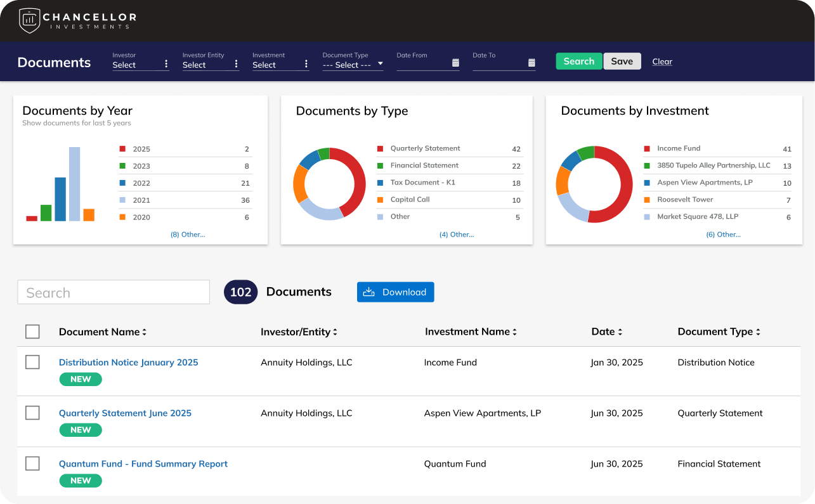Show (6) Other investments
This screenshot has height=504, width=815.
point(724,235)
